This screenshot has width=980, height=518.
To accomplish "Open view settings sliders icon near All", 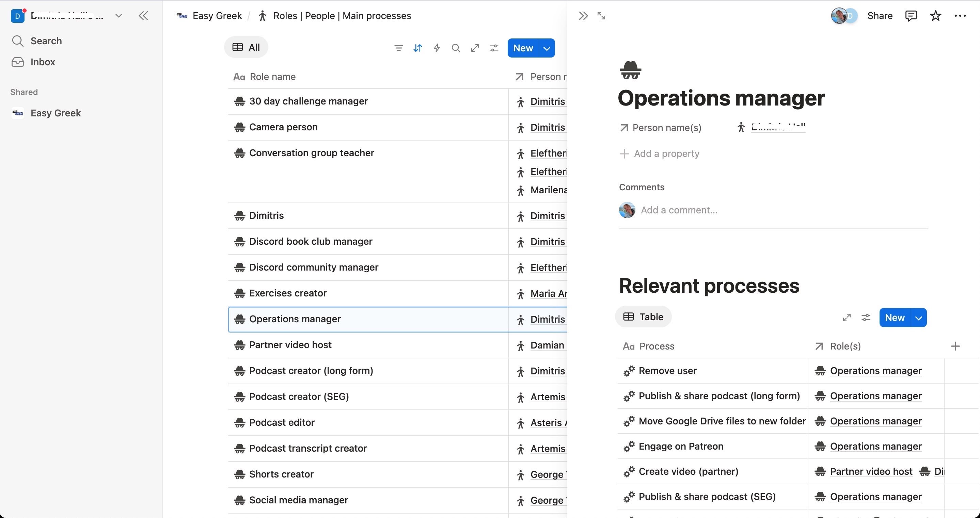I will (494, 48).
